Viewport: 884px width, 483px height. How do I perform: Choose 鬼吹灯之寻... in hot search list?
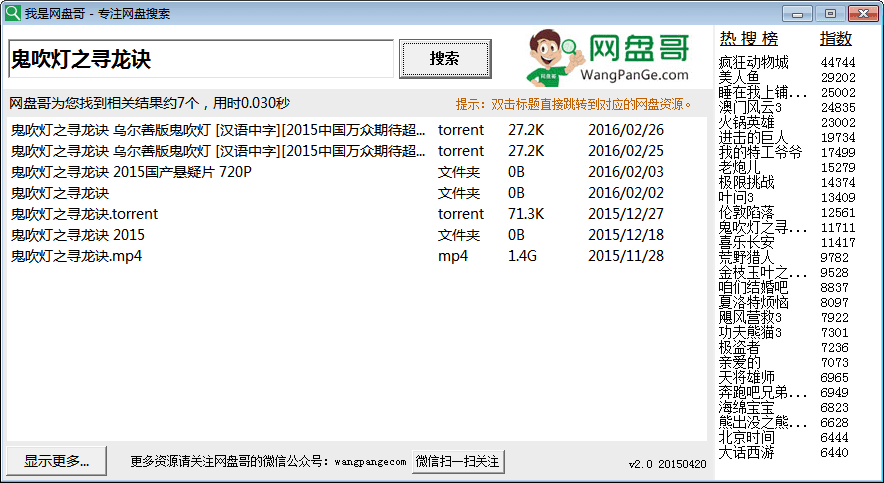(x=763, y=227)
